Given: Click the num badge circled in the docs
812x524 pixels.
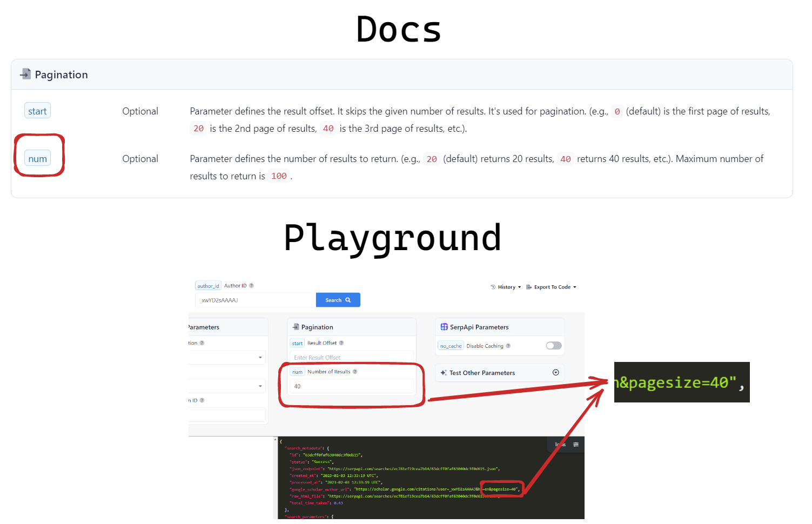Looking at the screenshot, I should pos(37,158).
